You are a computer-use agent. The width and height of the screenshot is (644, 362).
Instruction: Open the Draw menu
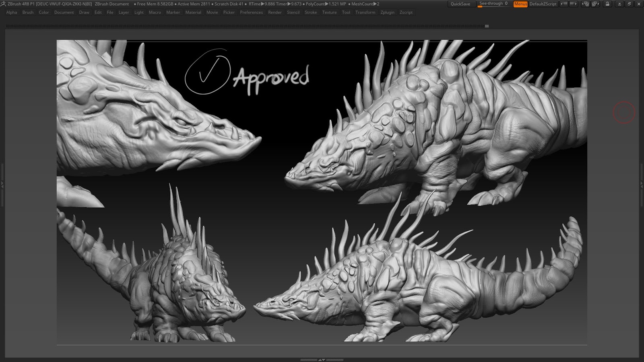(84, 12)
